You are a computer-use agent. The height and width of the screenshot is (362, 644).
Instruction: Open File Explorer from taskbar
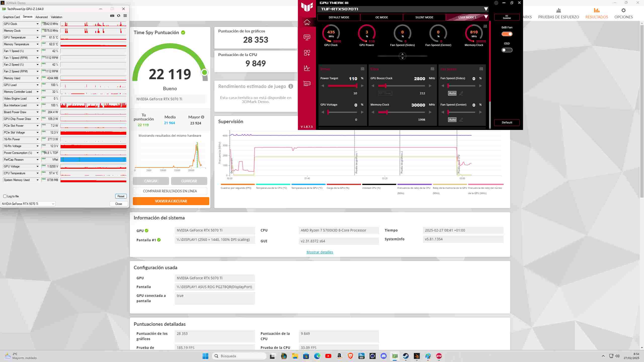[295, 356]
